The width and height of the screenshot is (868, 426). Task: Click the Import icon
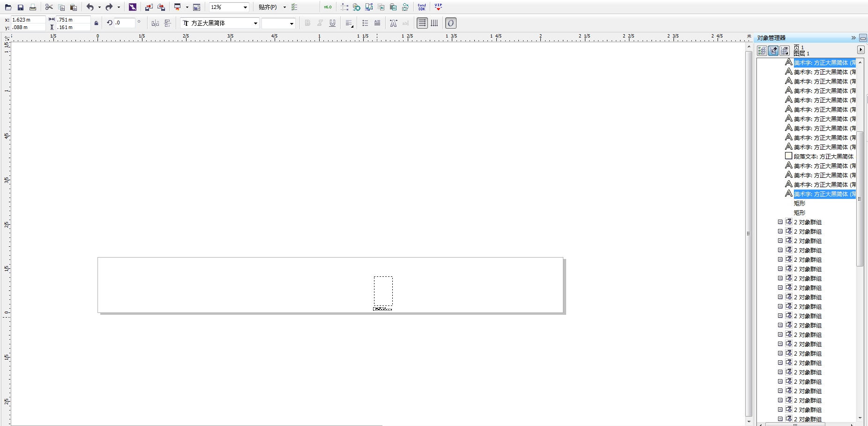click(x=149, y=7)
